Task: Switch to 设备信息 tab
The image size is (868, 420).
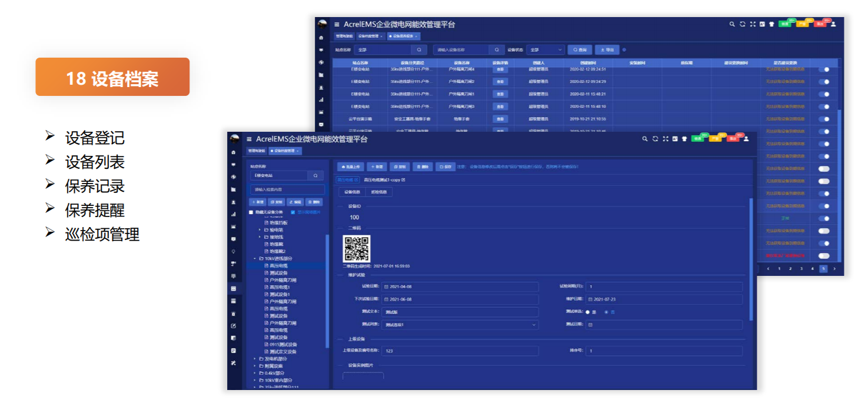Action: pyautogui.click(x=352, y=192)
